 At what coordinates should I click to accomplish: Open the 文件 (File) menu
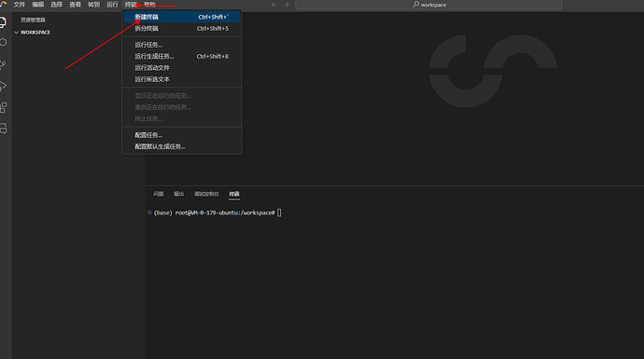(20, 5)
